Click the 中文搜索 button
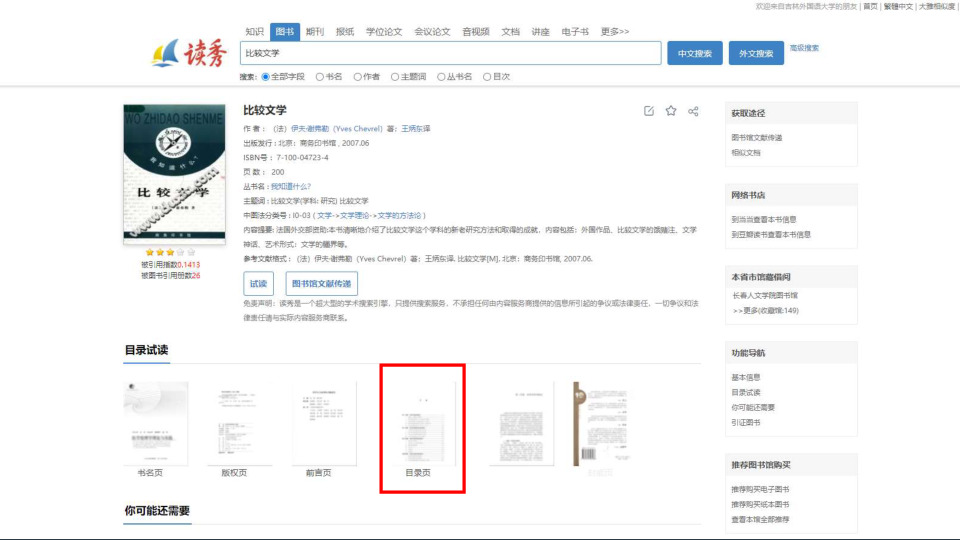The width and height of the screenshot is (960, 540). pyautogui.click(x=695, y=53)
